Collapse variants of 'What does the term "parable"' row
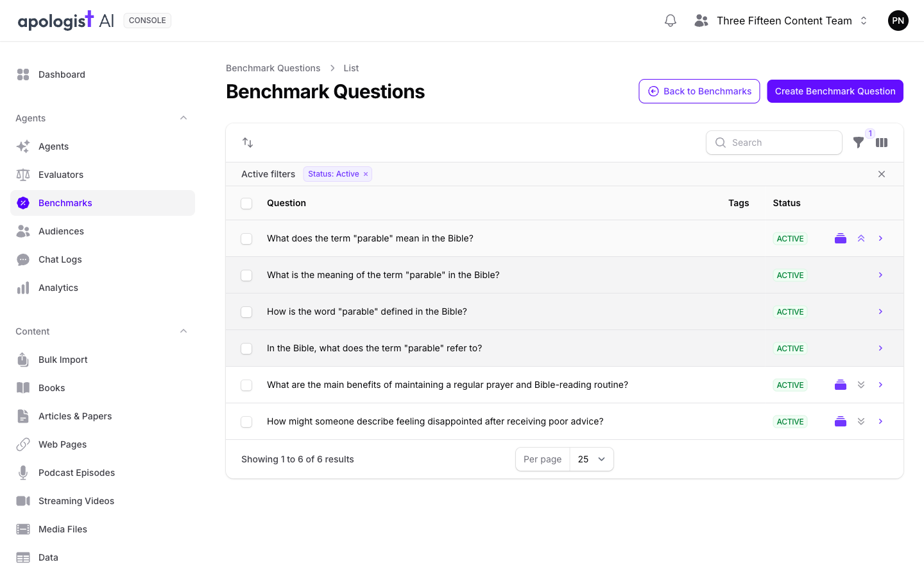Screen dimensions: 924x578 [x=861, y=238]
